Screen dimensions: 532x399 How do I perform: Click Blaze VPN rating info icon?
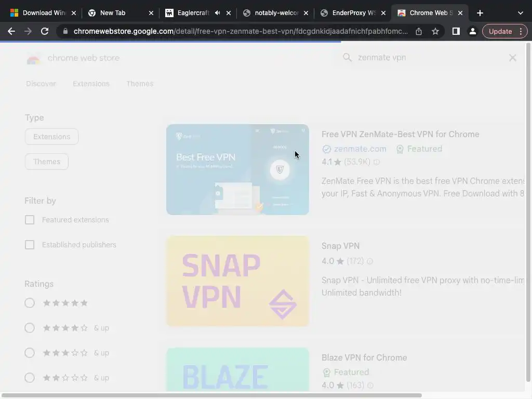pyautogui.click(x=370, y=385)
